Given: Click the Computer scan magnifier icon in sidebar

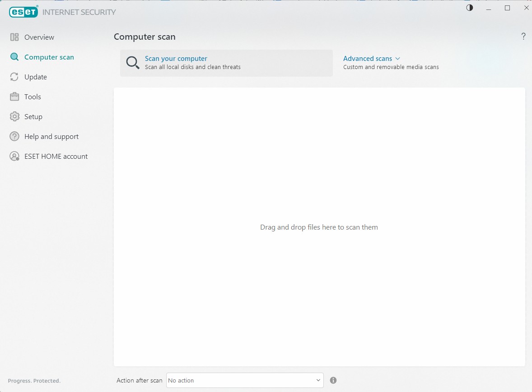Looking at the screenshot, I should tap(14, 57).
